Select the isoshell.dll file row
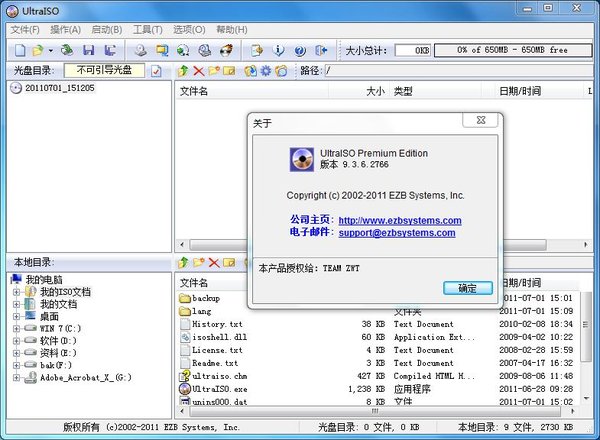Viewport: 600px width, 440px height. click(x=376, y=337)
